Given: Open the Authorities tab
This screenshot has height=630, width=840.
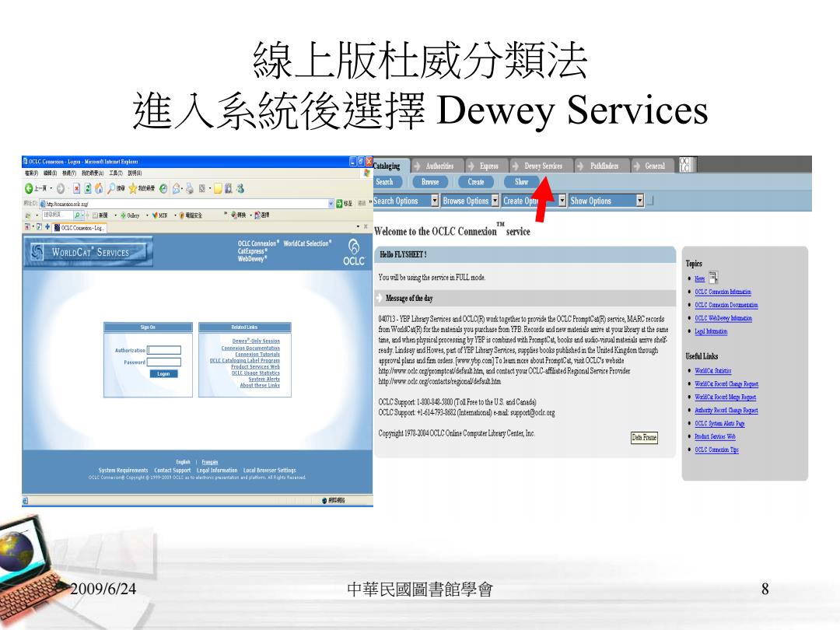Looking at the screenshot, I should (x=438, y=166).
